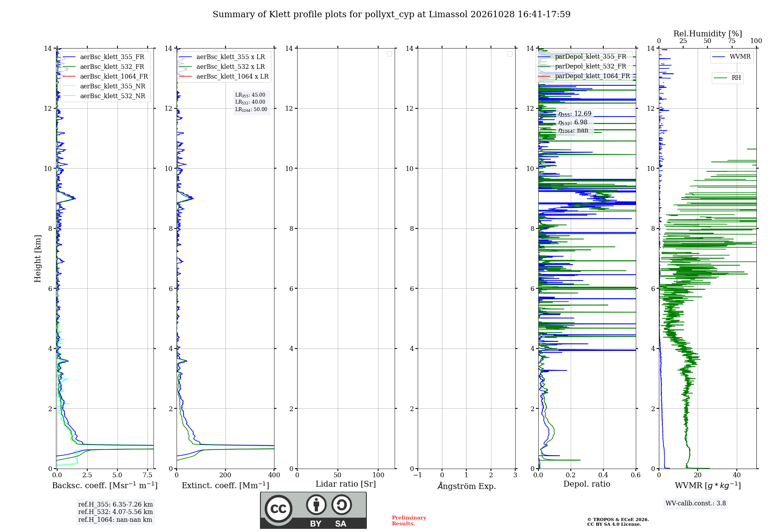
Task: Click the LR532: 40.00 value
Action: [250, 102]
